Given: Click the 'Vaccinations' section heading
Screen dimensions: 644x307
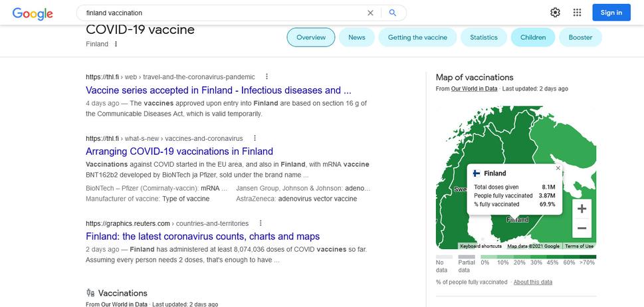Looking at the screenshot, I should [122, 293].
